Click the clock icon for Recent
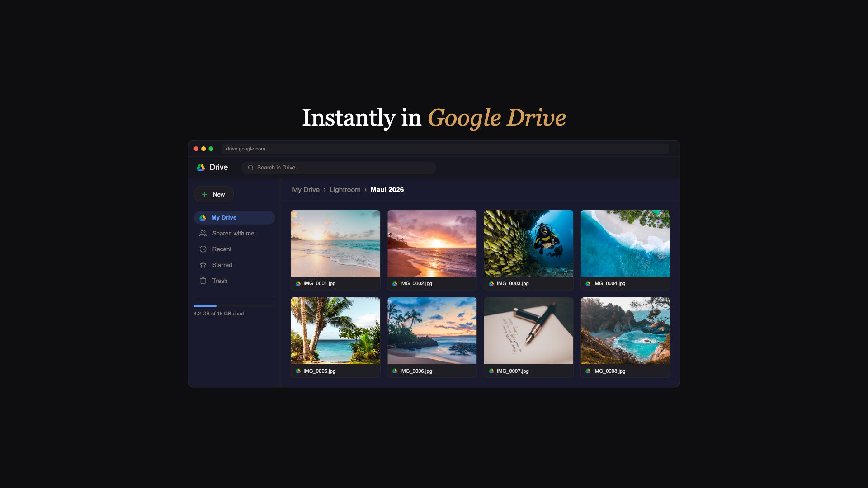Image resolution: width=868 pixels, height=488 pixels. point(203,249)
